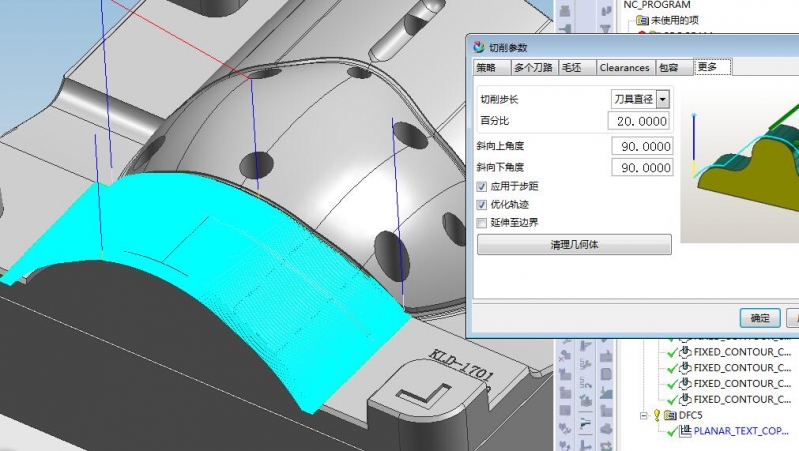Click the 切削参数 dialog title icon

pyautogui.click(x=478, y=47)
